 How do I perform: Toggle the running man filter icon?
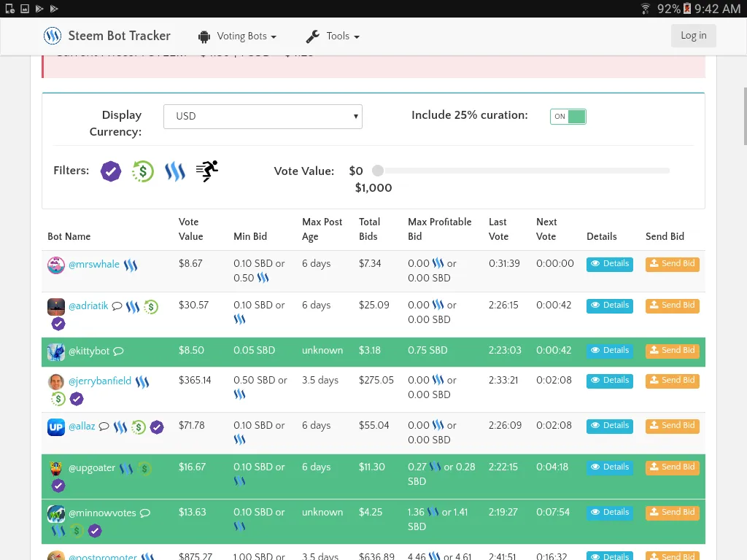point(207,171)
